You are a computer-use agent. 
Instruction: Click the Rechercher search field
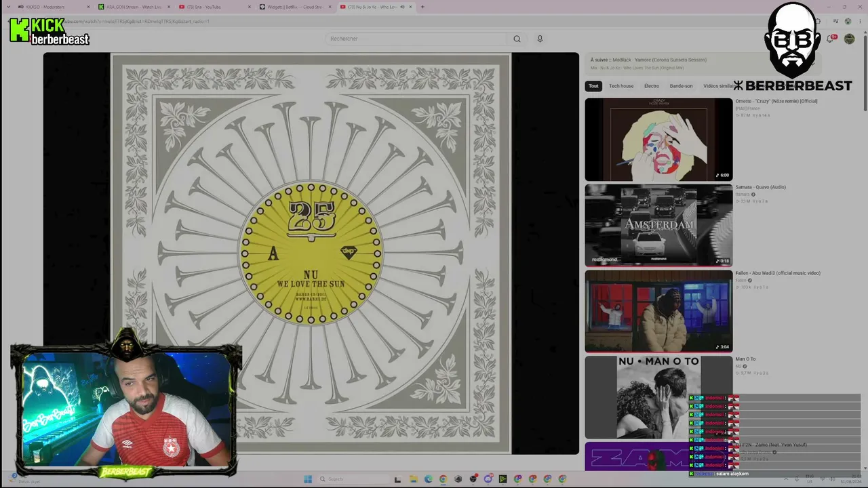click(417, 39)
